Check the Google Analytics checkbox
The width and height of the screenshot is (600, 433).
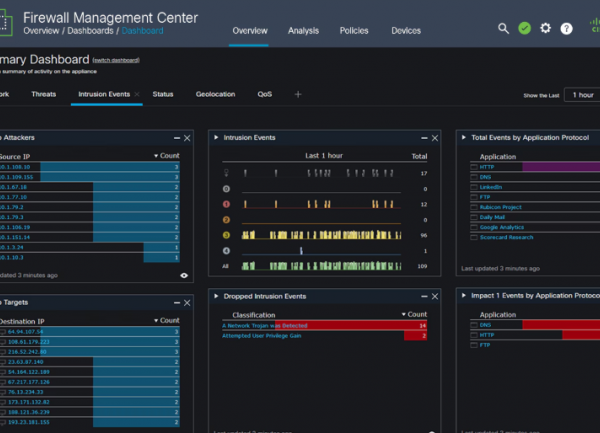[x=474, y=227]
